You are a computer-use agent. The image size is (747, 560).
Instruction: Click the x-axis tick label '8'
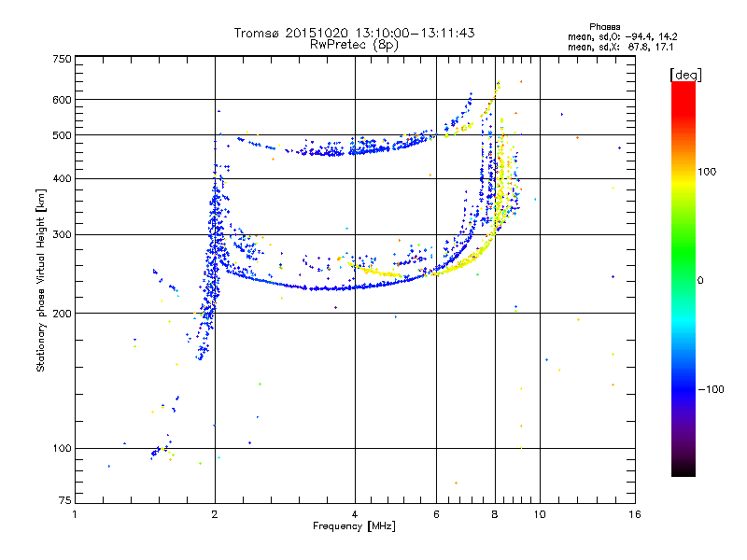pyautogui.click(x=495, y=514)
